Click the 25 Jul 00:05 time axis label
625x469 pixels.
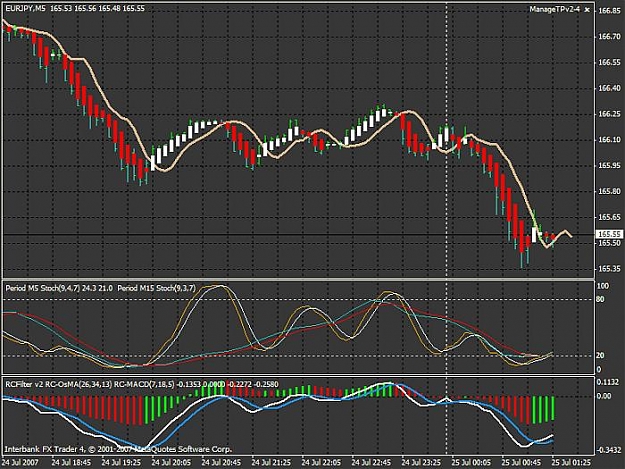click(x=472, y=462)
